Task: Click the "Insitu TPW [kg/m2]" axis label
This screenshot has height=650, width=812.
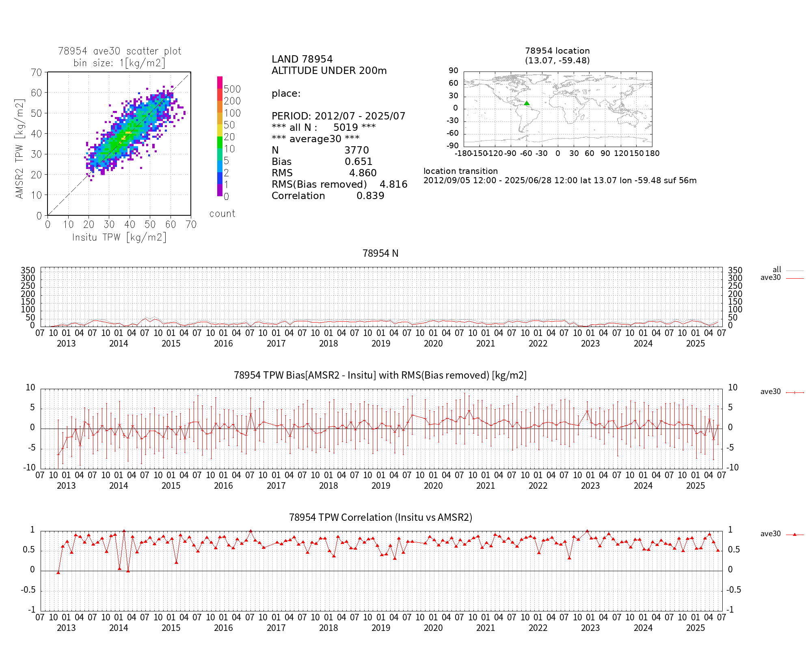Action: click(x=119, y=237)
